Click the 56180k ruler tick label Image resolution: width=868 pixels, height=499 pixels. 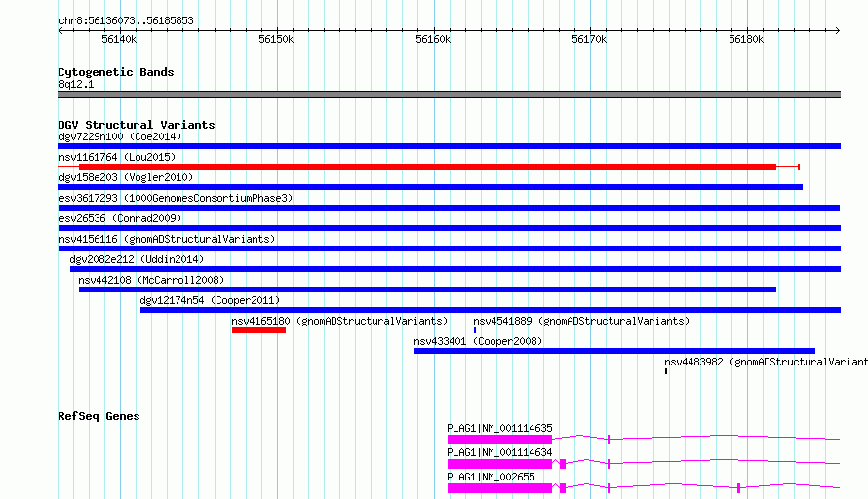coord(746,40)
